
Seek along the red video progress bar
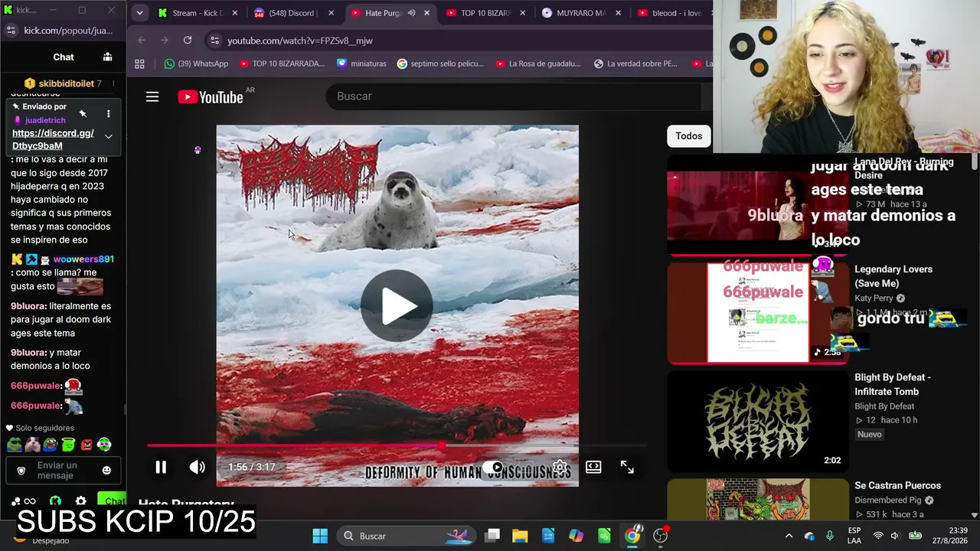[x=397, y=445]
